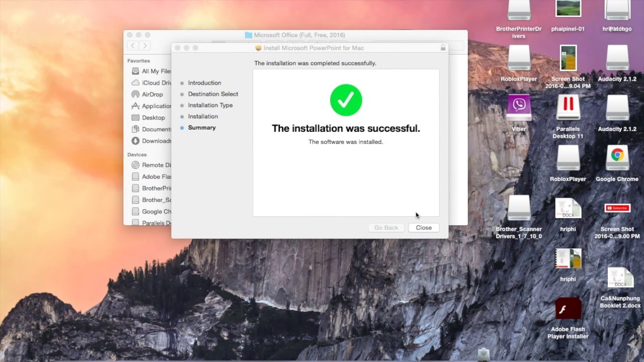Select the RobloxPlayer disk icon beside Viber's column top
Screen dimensions: 644x362
pos(519,58)
